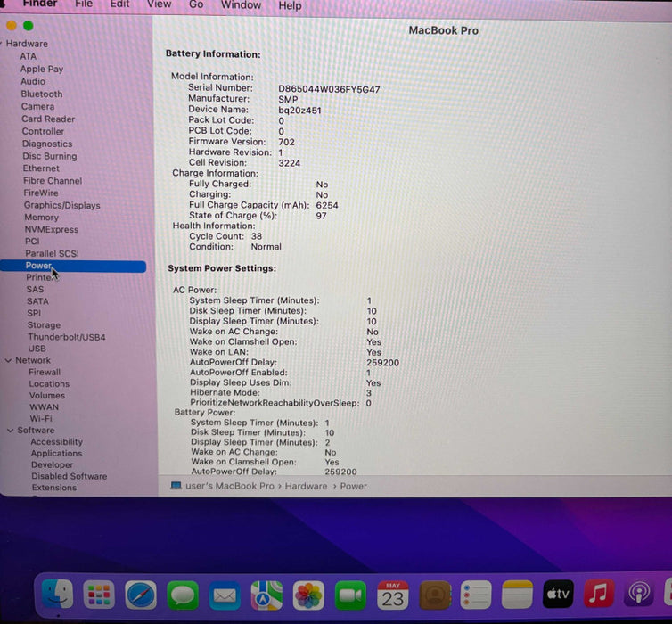
Task: Click the yellow minimize window button
Action: (x=12, y=26)
